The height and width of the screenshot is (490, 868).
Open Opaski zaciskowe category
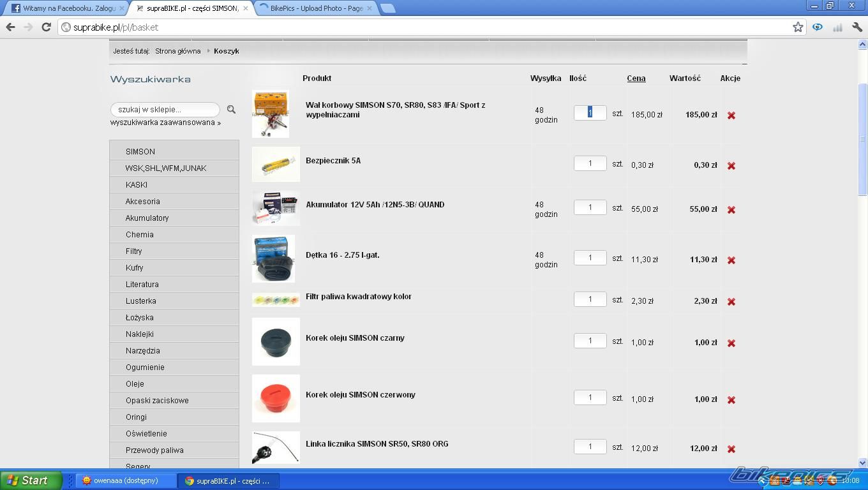click(174, 401)
